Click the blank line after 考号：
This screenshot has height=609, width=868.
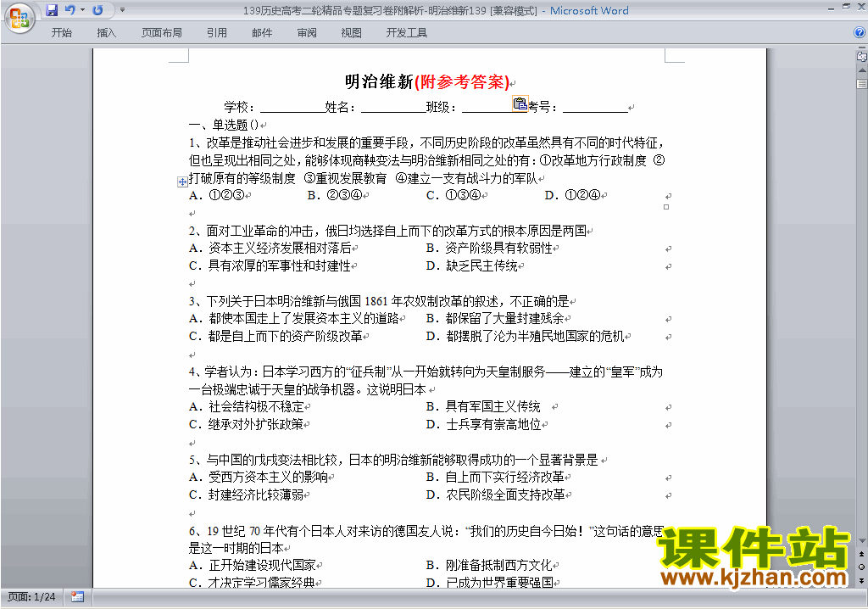pyautogui.click(x=595, y=108)
